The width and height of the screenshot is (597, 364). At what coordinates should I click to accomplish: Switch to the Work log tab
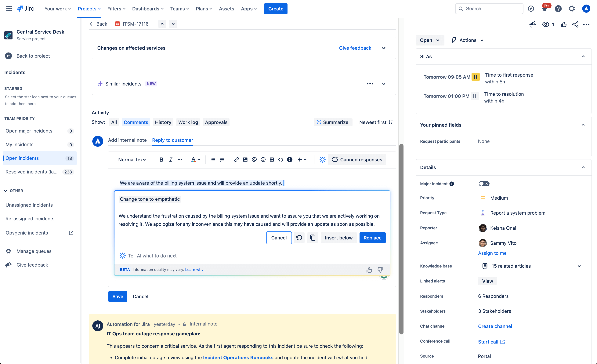pyautogui.click(x=188, y=122)
